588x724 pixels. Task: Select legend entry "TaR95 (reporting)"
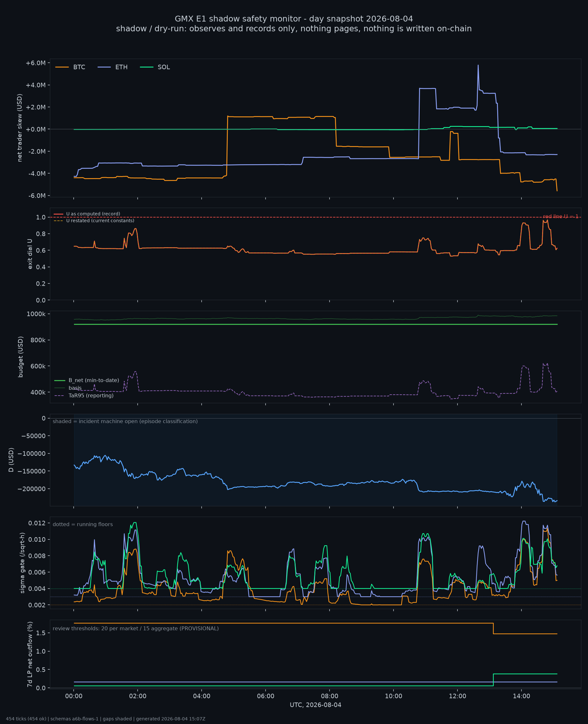pos(91,396)
